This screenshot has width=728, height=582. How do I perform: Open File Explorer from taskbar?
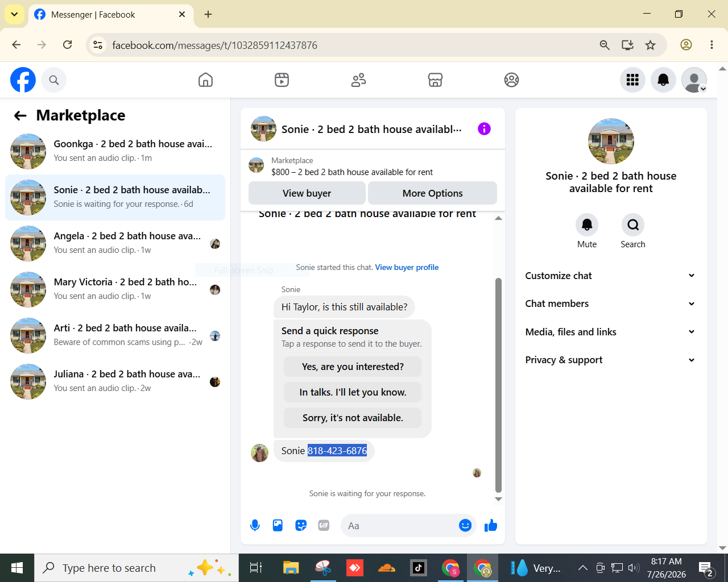tap(291, 568)
